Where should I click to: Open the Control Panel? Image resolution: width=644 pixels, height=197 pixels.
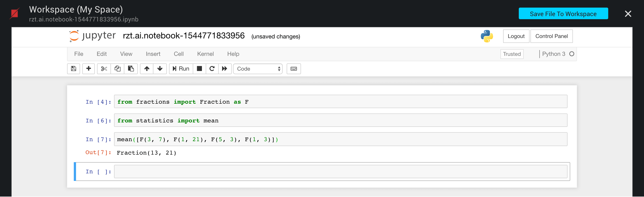coord(551,36)
